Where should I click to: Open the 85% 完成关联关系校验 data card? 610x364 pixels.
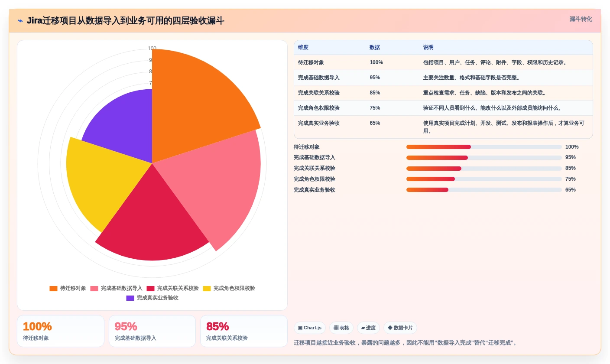(x=244, y=331)
